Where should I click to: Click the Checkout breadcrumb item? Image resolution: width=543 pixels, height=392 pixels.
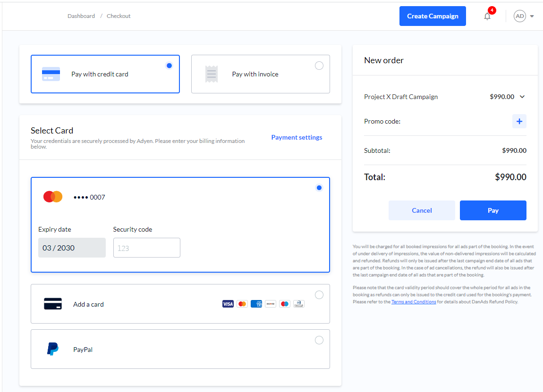coord(119,16)
